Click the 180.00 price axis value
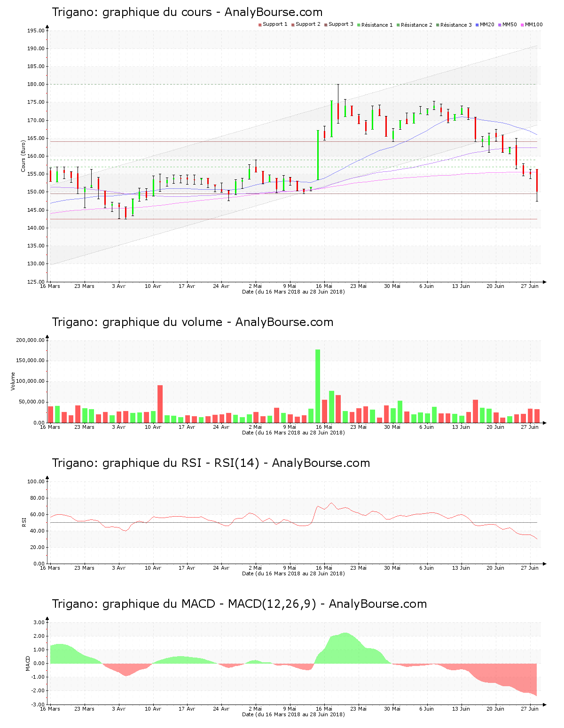The height and width of the screenshot is (728, 564). click(36, 85)
